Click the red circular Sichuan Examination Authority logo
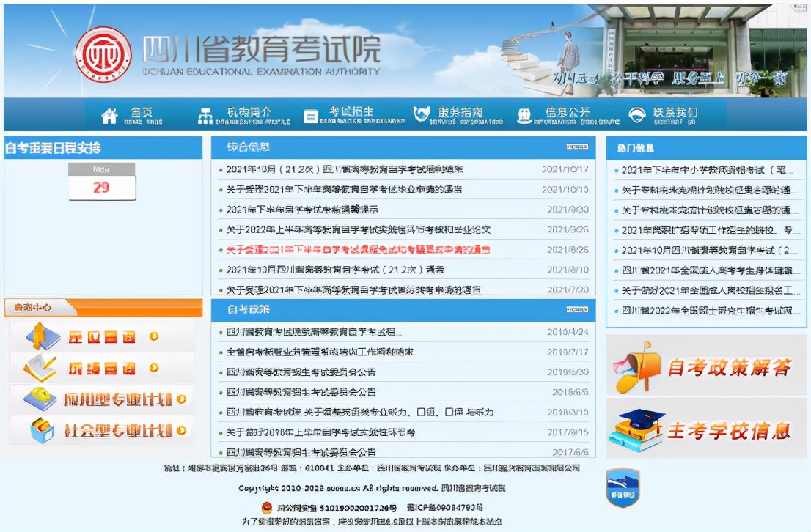 (x=103, y=54)
